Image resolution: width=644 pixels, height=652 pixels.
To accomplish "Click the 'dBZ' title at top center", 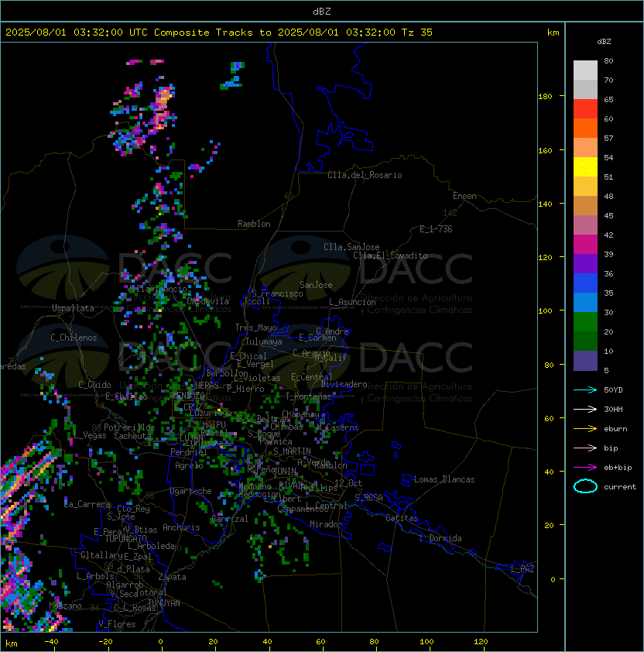I will click(322, 12).
